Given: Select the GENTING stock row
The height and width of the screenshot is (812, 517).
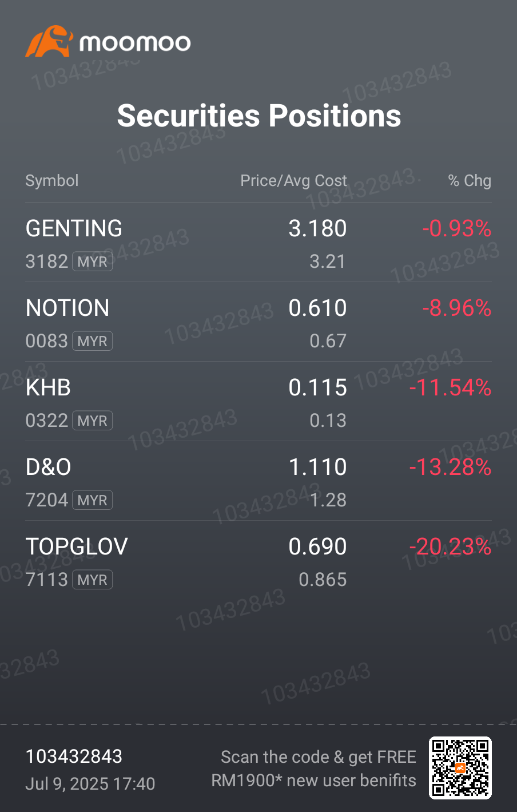Looking at the screenshot, I should tap(258, 243).
